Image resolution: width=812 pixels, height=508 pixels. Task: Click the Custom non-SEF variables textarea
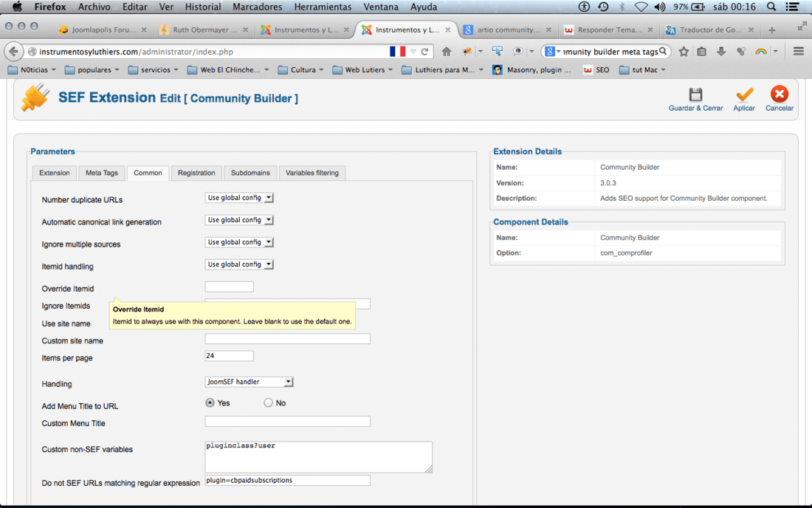click(x=318, y=457)
